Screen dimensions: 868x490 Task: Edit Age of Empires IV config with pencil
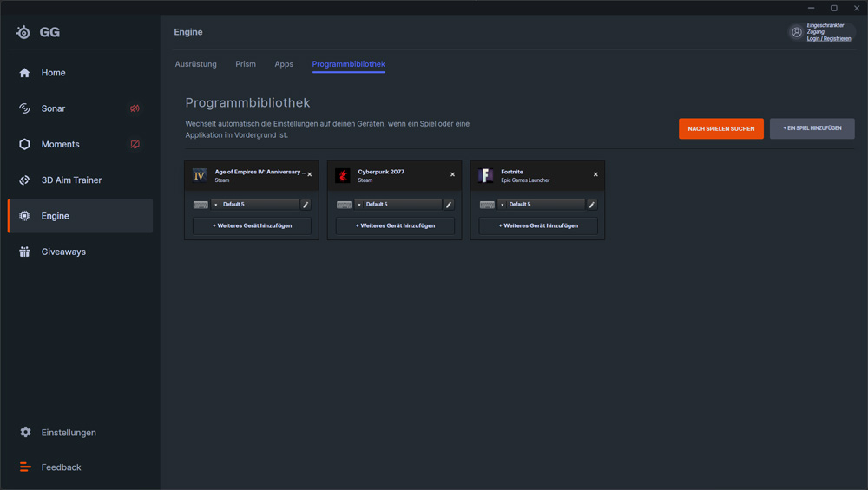pyautogui.click(x=306, y=205)
